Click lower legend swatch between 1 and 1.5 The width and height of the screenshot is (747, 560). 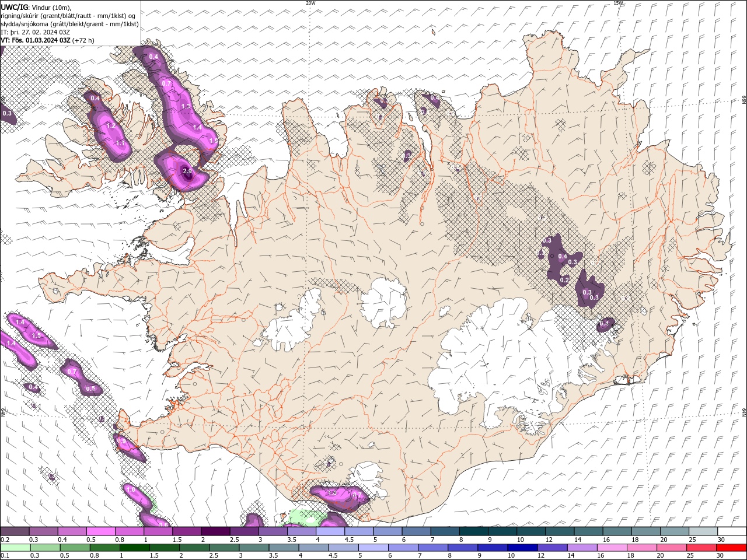[134, 548]
